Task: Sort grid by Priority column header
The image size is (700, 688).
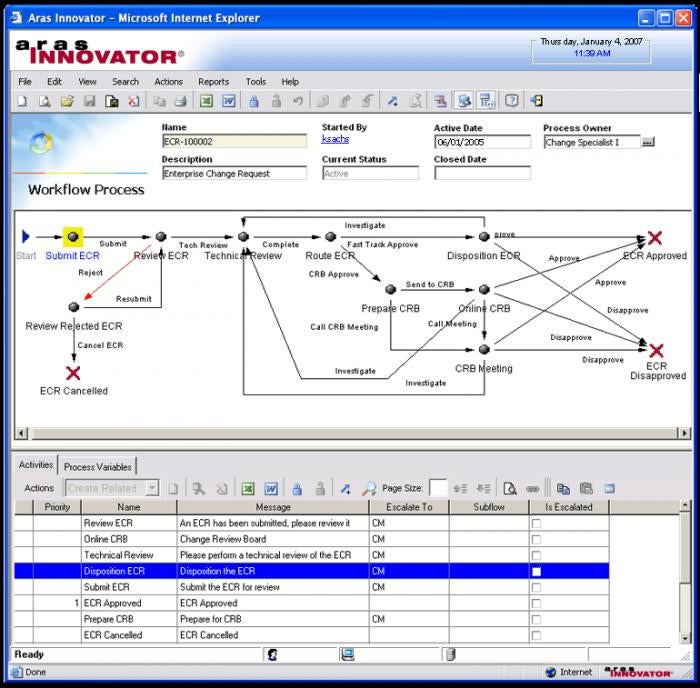Action: click(57, 507)
